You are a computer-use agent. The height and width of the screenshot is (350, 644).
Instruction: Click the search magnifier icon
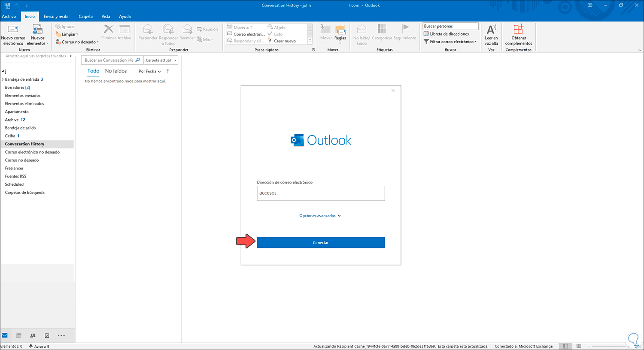(138, 60)
